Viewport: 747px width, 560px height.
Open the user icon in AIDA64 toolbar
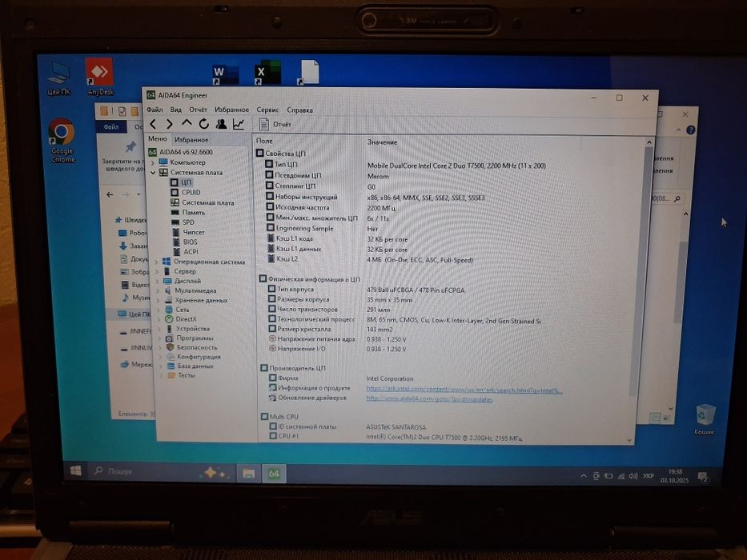point(221,124)
